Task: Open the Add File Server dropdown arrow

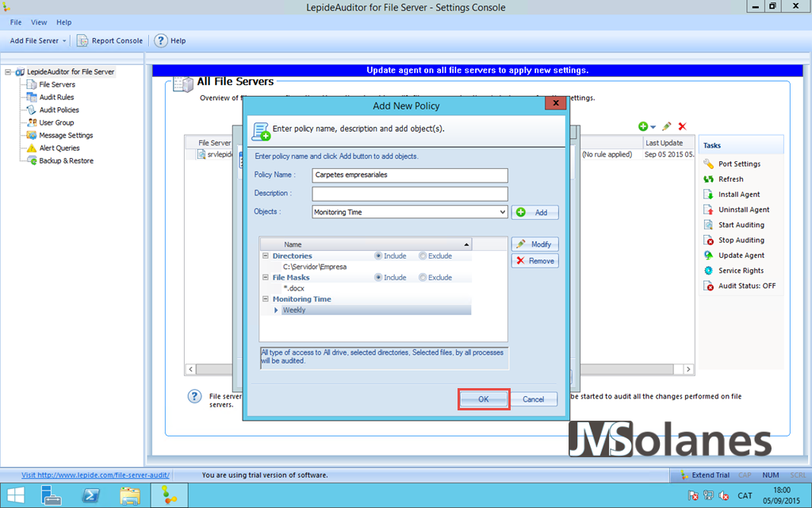Action: 64,41
